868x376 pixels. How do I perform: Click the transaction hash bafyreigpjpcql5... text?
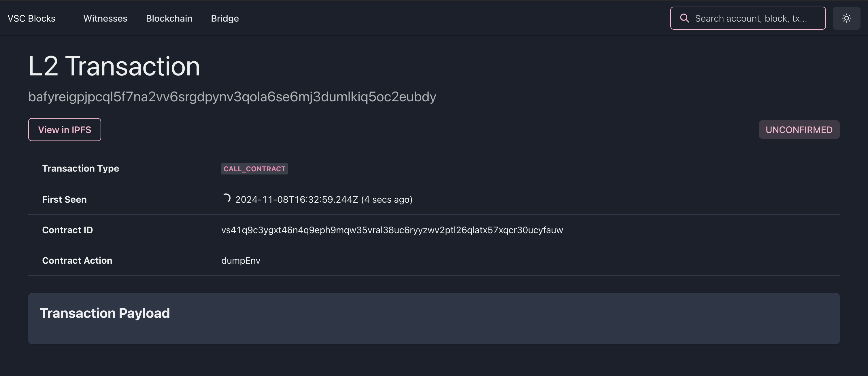(x=232, y=97)
